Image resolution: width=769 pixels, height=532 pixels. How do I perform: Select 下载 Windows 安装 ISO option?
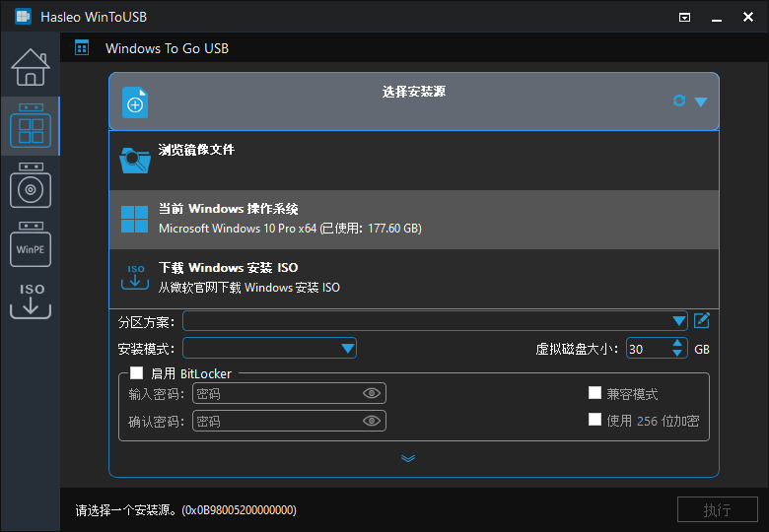point(414,278)
